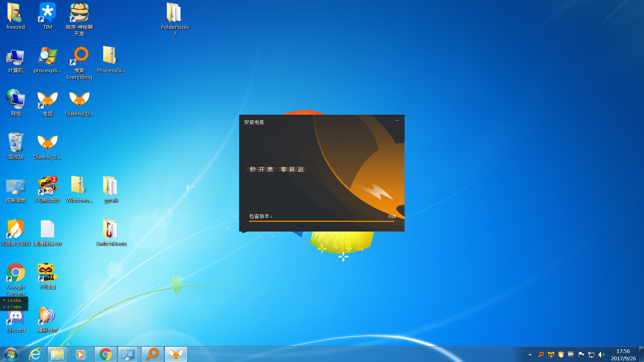Click the VMware tray icon
644x362 pixels.
571,354
